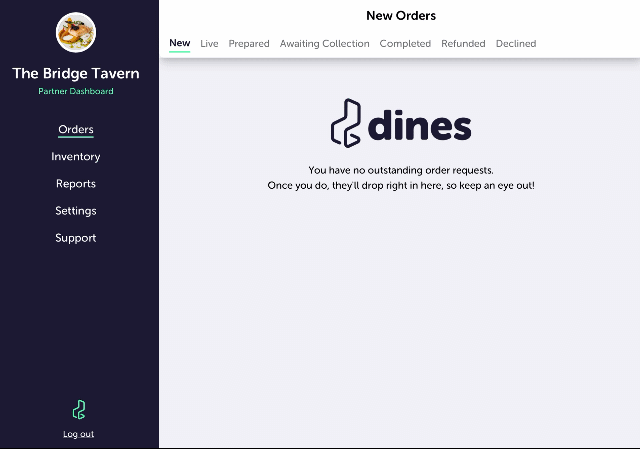Click The Bridge Tavern profile photo
The width and height of the screenshot is (640, 449).
[76, 32]
